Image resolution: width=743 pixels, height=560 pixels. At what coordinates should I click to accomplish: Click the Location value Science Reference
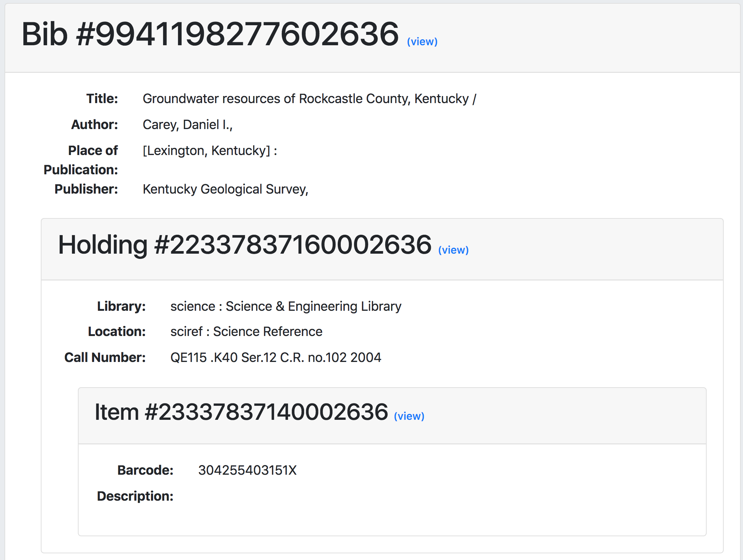pos(246,331)
